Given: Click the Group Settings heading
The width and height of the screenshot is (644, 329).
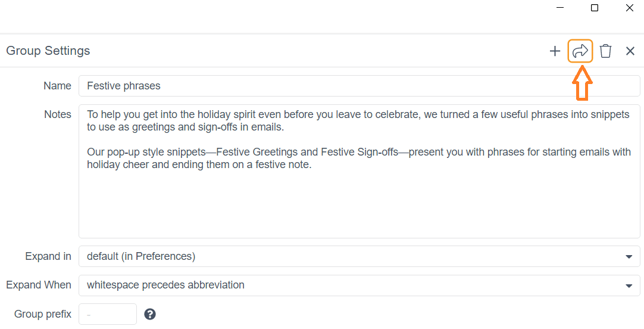Looking at the screenshot, I should click(x=48, y=51).
